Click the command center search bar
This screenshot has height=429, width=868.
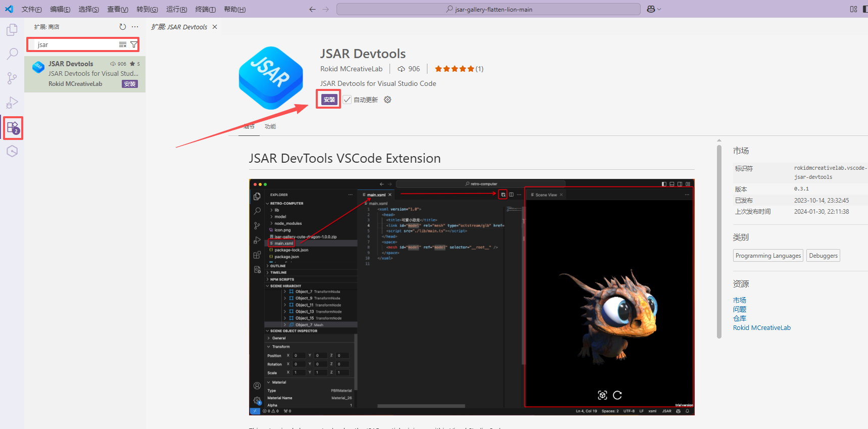(489, 9)
